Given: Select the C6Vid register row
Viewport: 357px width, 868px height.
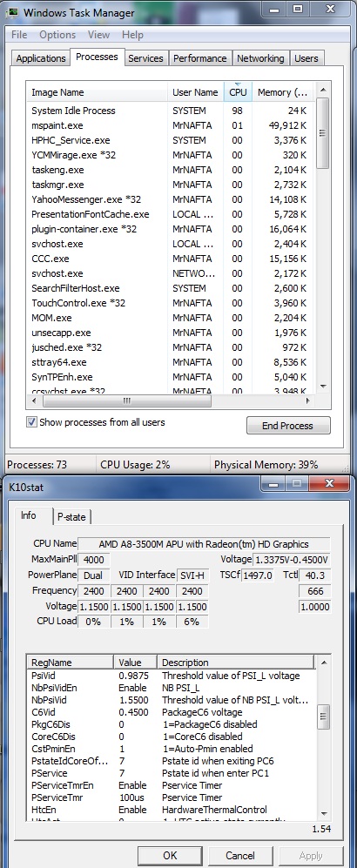Looking at the screenshot, I should [x=171, y=712].
